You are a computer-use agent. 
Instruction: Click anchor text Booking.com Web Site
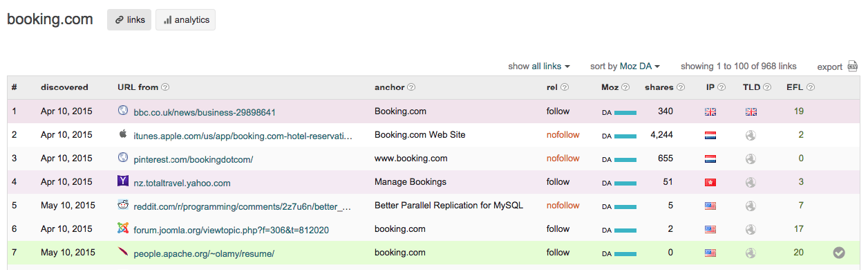420,134
